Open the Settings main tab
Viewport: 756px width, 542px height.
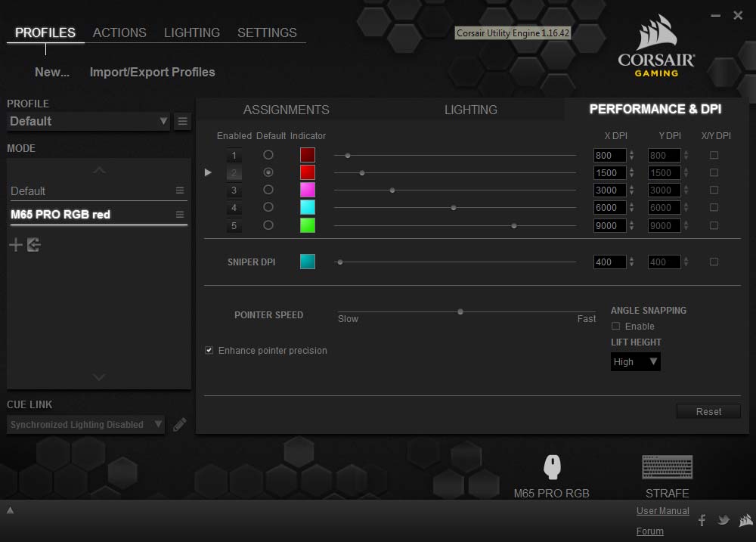pos(267,33)
